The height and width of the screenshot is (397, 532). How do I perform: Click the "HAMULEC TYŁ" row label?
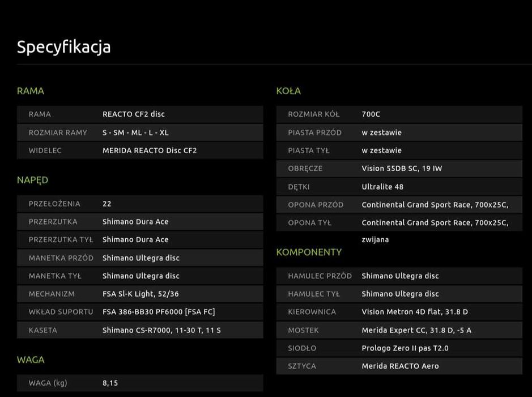point(314,294)
